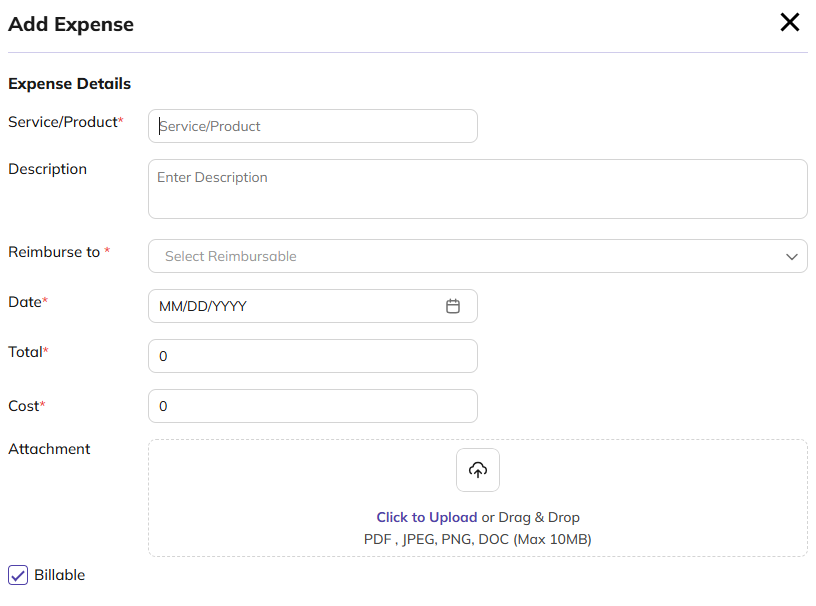The width and height of the screenshot is (816, 606).
Task: Open the calendar date picker icon
Action: tap(452, 306)
